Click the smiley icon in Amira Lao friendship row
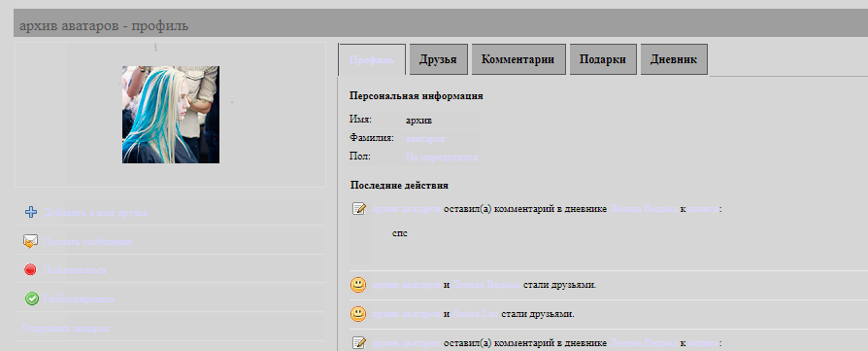 [358, 314]
